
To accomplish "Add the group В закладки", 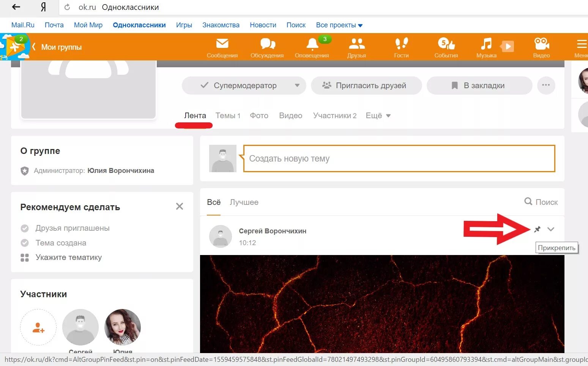I will (x=479, y=86).
